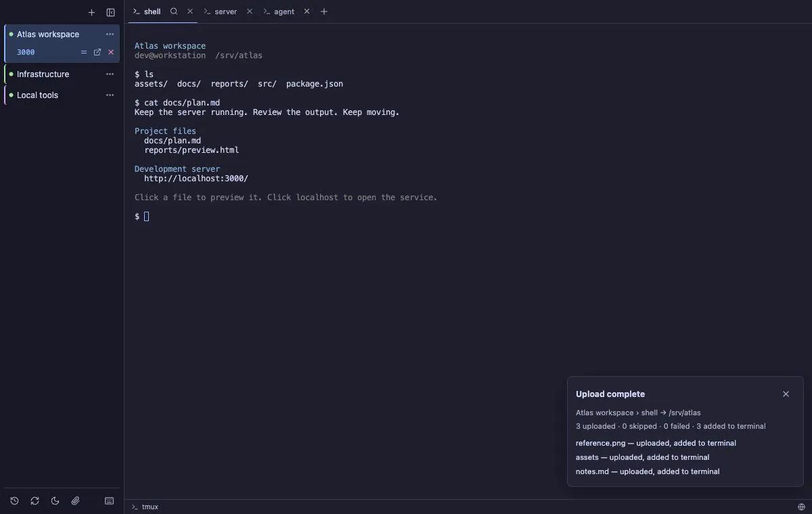
Task: Click the attach file paperclip icon
Action: point(75,501)
